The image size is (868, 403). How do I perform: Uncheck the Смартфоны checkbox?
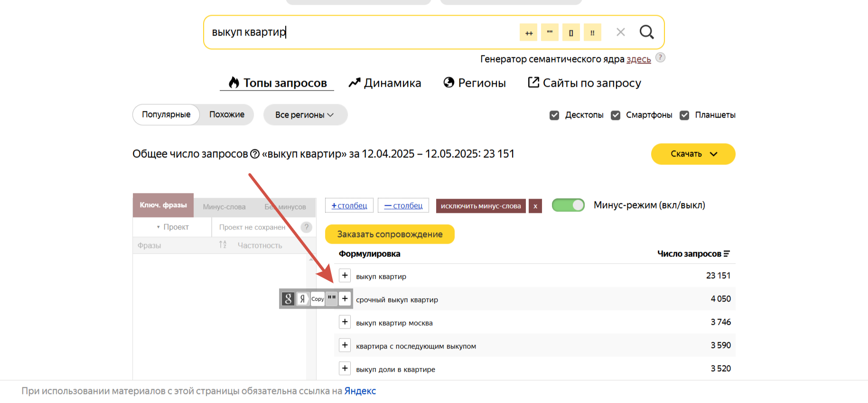(x=616, y=115)
